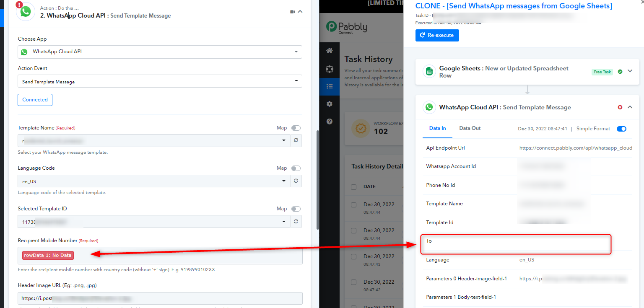The width and height of the screenshot is (644, 308).
Task: Click the Phone No Id label
Action: click(440, 185)
